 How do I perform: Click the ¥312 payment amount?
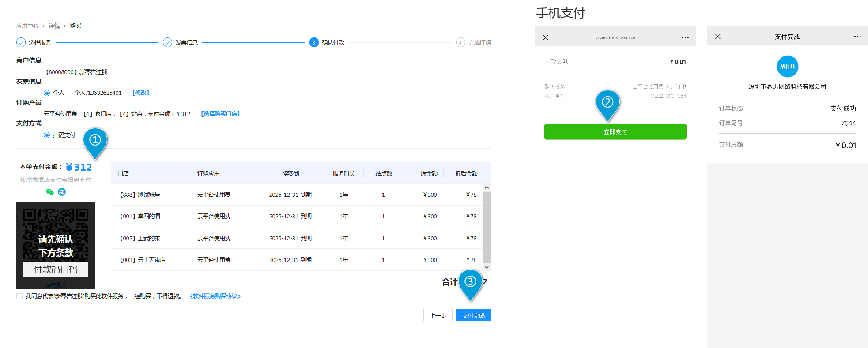click(x=79, y=167)
